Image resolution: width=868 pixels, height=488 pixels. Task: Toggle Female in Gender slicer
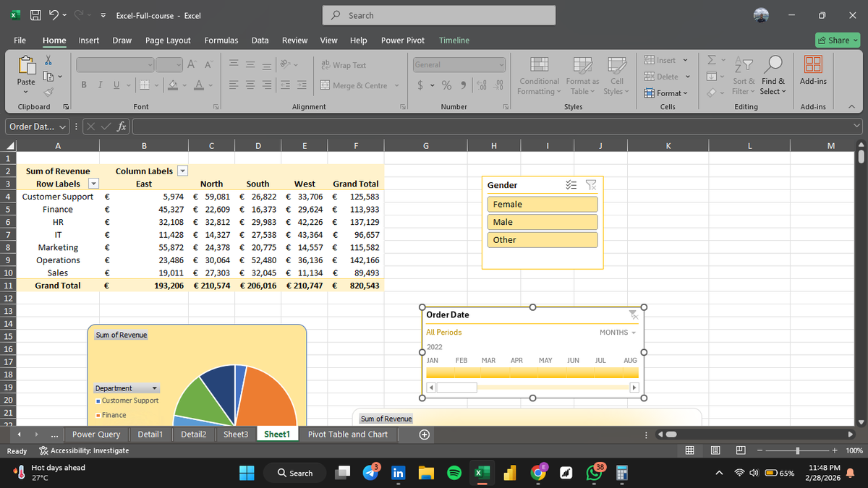click(543, 205)
